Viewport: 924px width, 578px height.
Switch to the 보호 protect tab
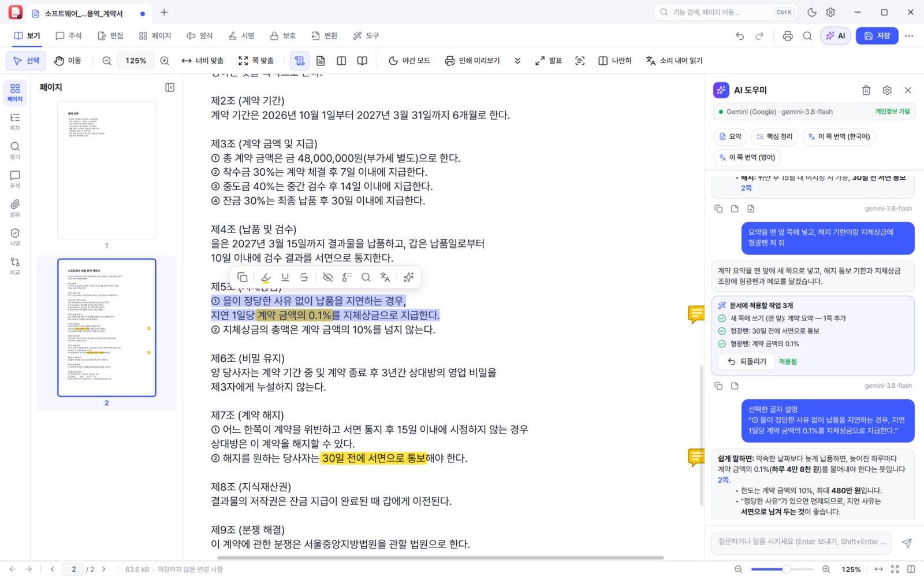click(x=283, y=36)
